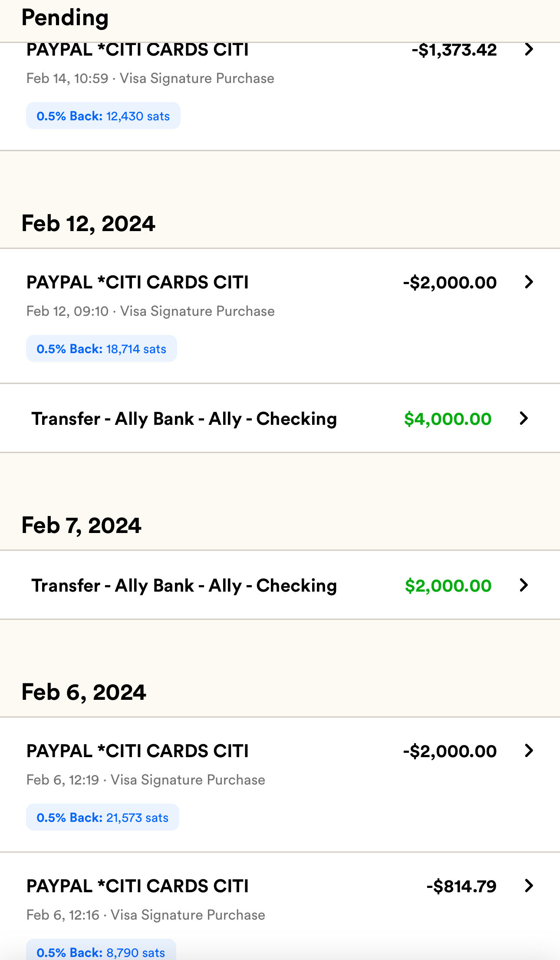This screenshot has height=960, width=560.
Task: Open PAYPAL *CITI CARDS transaction from Feb 12
Action: (x=138, y=282)
